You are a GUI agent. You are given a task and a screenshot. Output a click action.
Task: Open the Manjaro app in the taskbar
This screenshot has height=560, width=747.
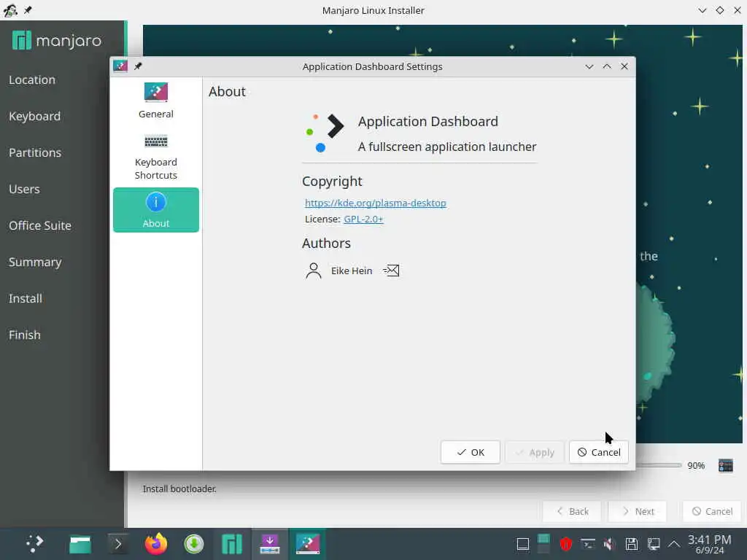pos(232,544)
